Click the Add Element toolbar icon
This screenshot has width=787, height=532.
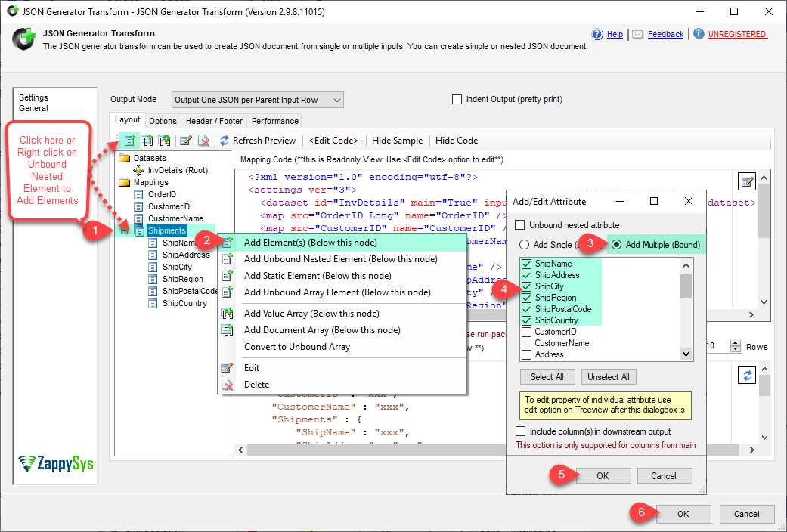click(129, 141)
